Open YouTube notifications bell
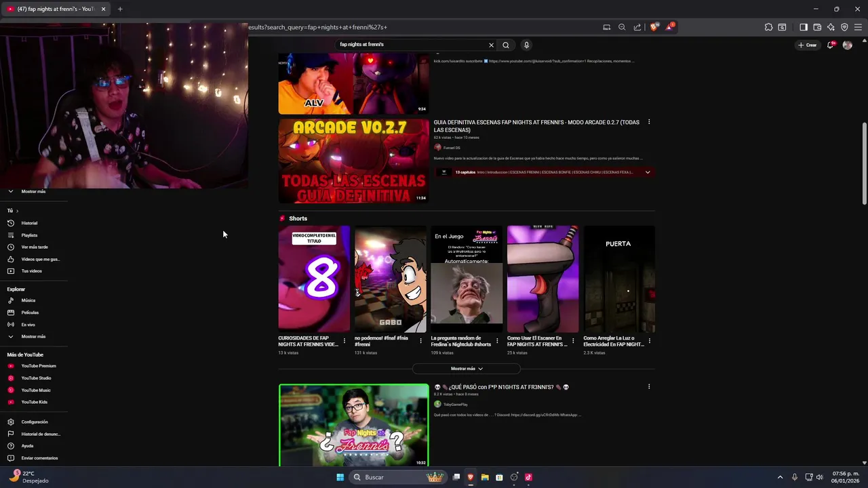The image size is (868, 488). coord(831,45)
